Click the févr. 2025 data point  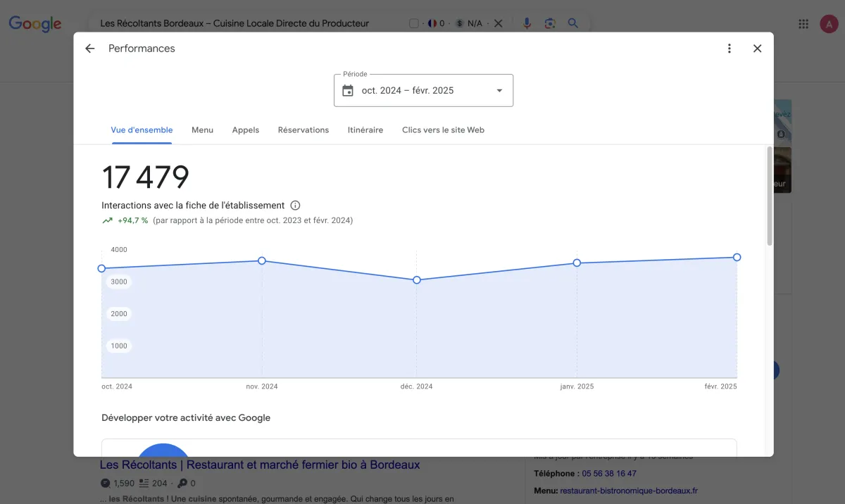click(737, 257)
